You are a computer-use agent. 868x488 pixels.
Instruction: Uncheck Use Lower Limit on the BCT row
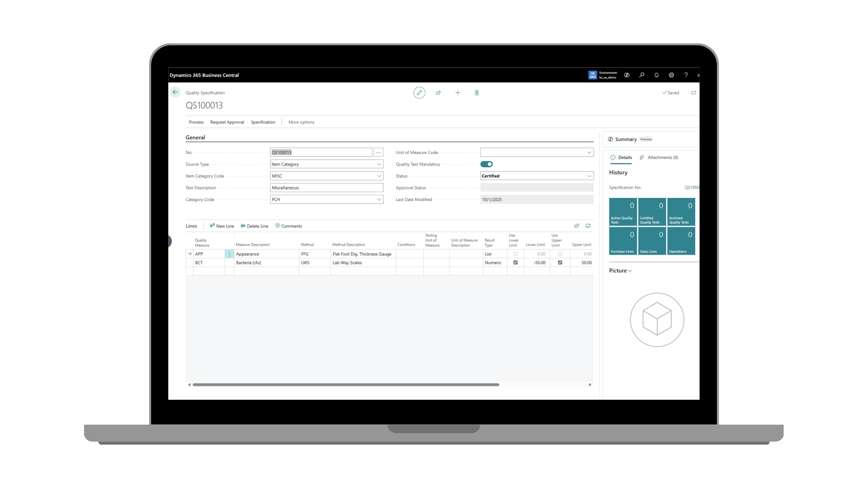coord(515,263)
